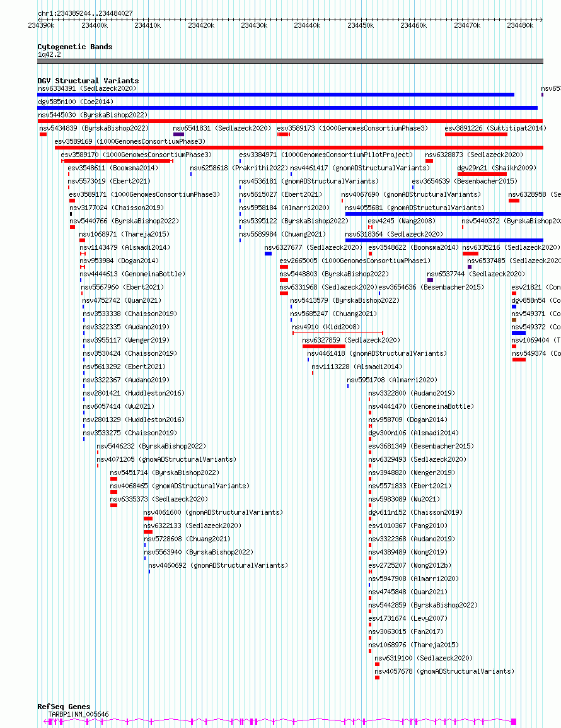Click the DGV Structural Variants track title
The width and height of the screenshot is (561, 728).
click(88, 81)
